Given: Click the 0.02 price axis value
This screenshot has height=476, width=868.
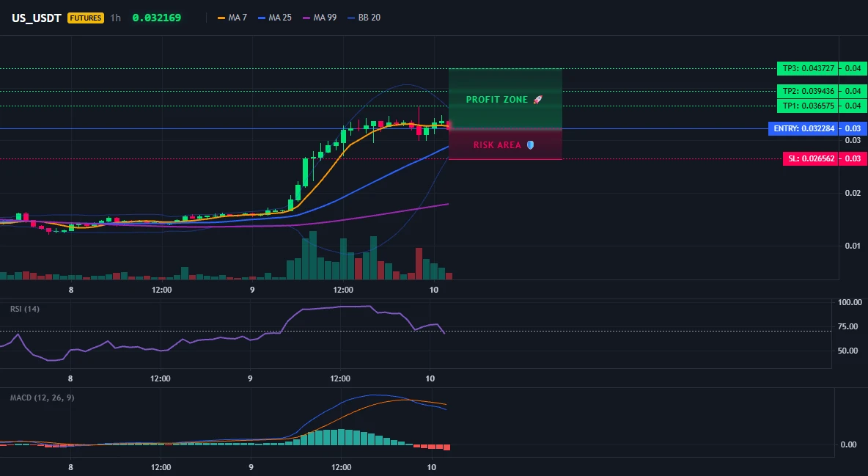Looking at the screenshot, I should point(853,193).
